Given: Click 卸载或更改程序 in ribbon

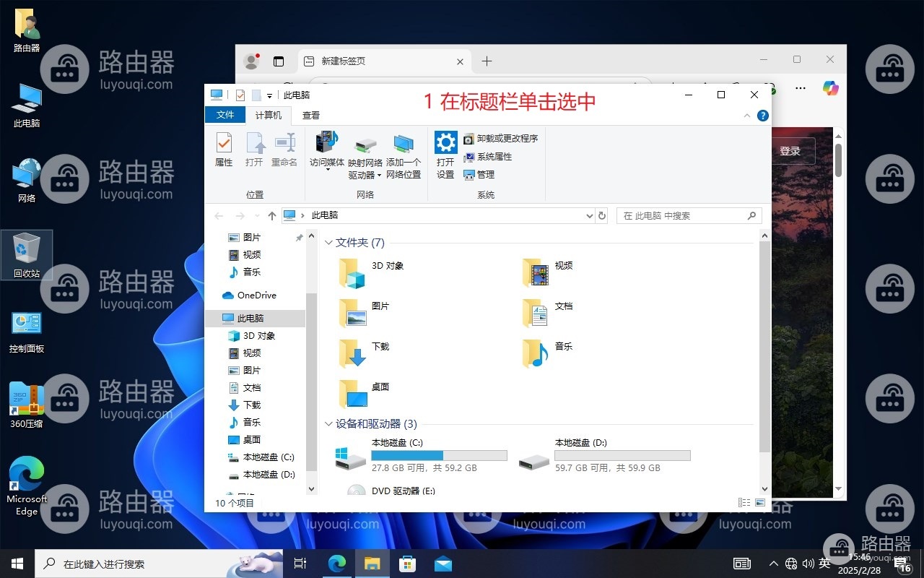Looking at the screenshot, I should [500, 139].
